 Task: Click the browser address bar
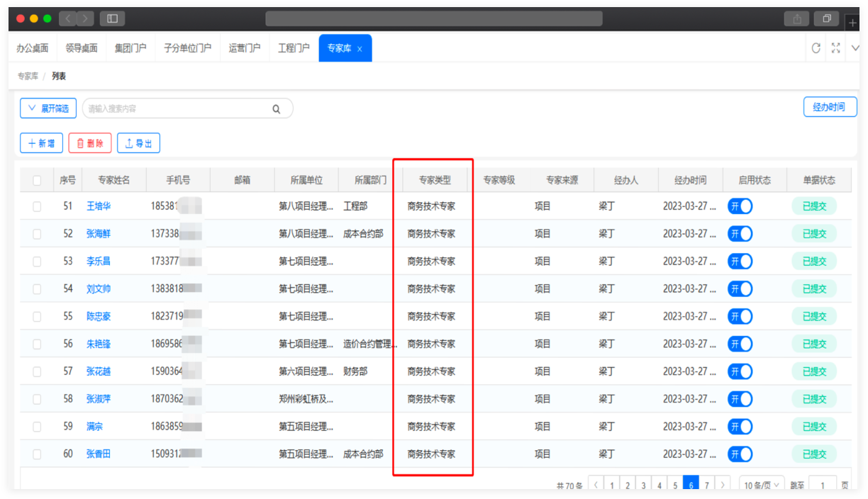[434, 18]
